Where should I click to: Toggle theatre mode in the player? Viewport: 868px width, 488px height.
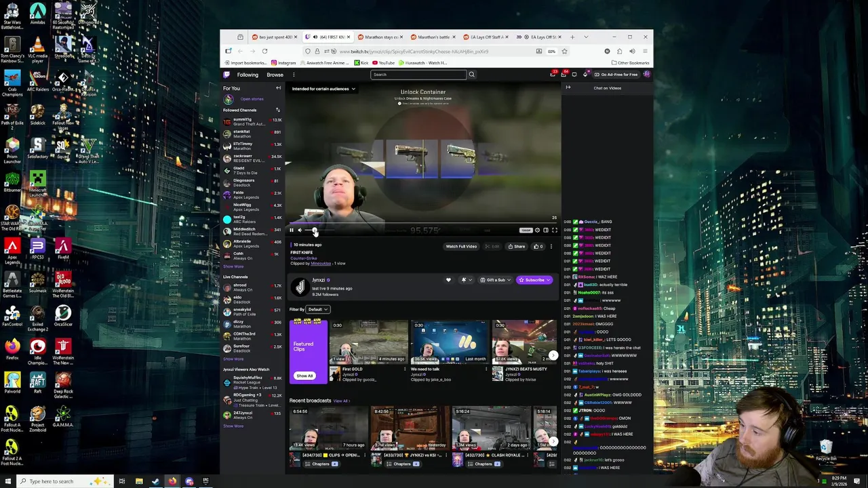coord(546,230)
